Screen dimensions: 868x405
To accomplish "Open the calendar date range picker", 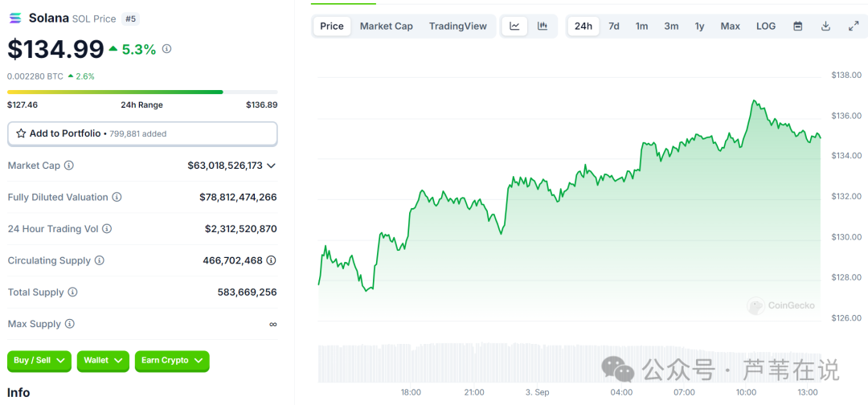I will [x=798, y=27].
